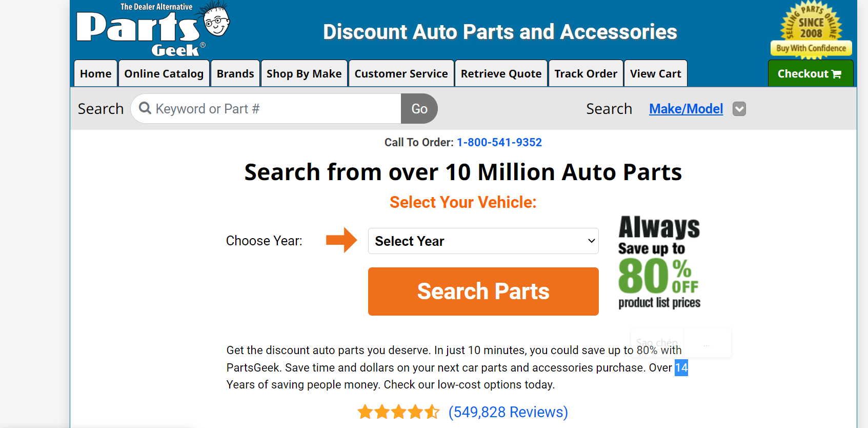The width and height of the screenshot is (868, 428).
Task: Open Shop By Make tab
Action: click(x=304, y=73)
